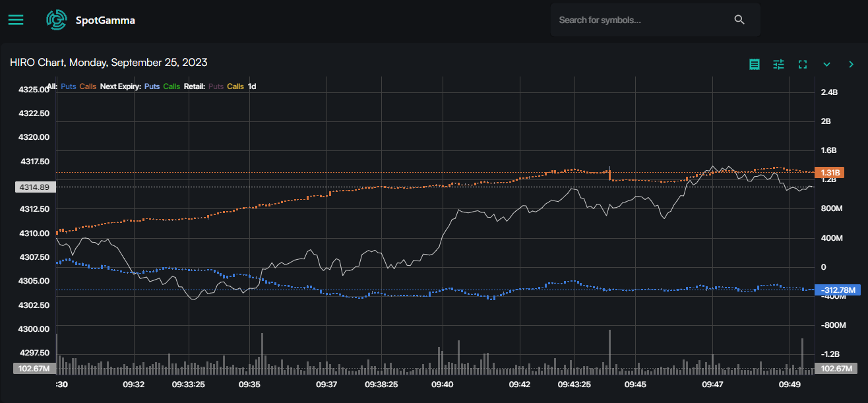
Task: Click the blue -312.78M value label
Action: point(837,290)
